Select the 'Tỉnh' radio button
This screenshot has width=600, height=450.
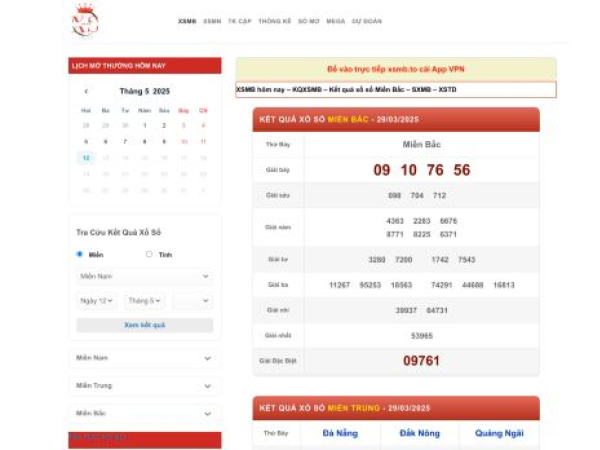pos(149,254)
